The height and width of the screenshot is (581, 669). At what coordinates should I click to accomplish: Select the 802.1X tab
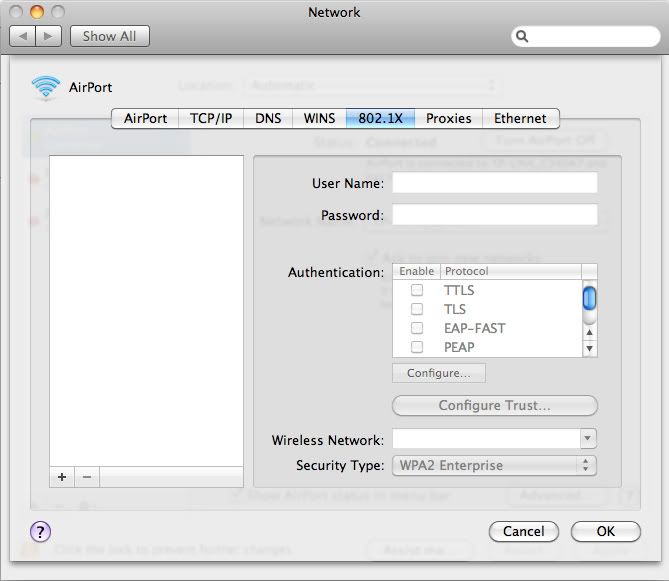[380, 118]
